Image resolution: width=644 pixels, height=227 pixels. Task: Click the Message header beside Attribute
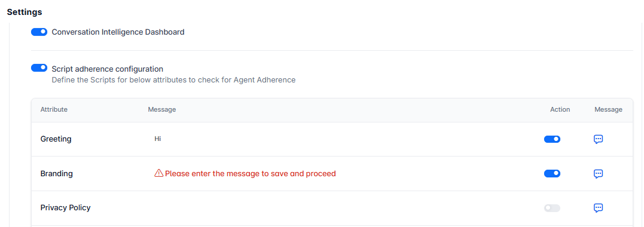click(162, 109)
